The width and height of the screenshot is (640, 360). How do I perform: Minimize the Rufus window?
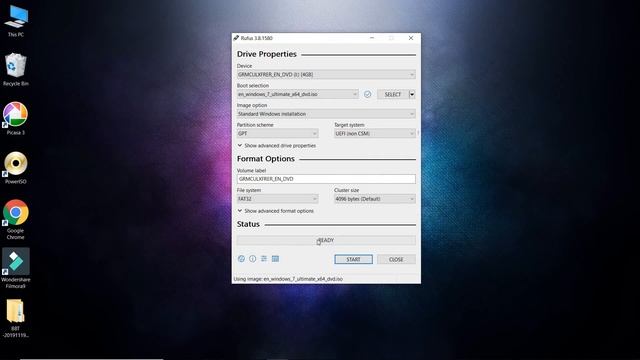372,38
